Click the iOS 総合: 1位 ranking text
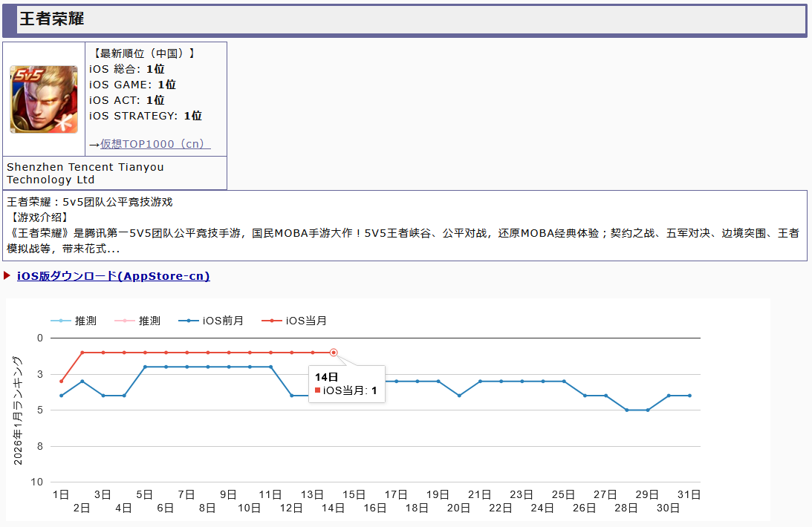The image size is (812, 527). coord(127,69)
